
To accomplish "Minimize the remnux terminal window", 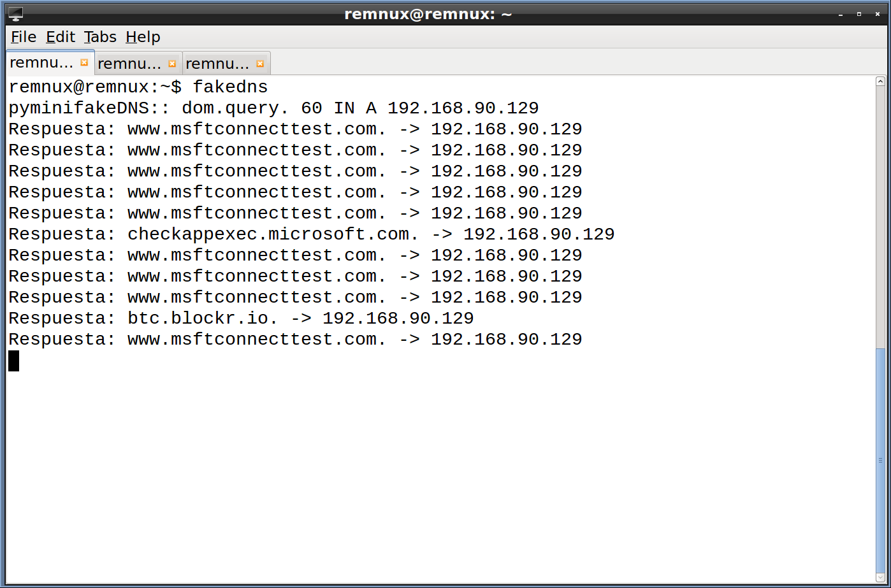I will pos(841,13).
